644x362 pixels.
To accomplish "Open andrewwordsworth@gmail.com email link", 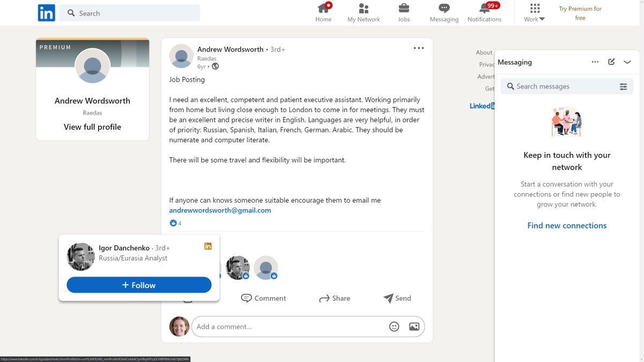I will [220, 210].
